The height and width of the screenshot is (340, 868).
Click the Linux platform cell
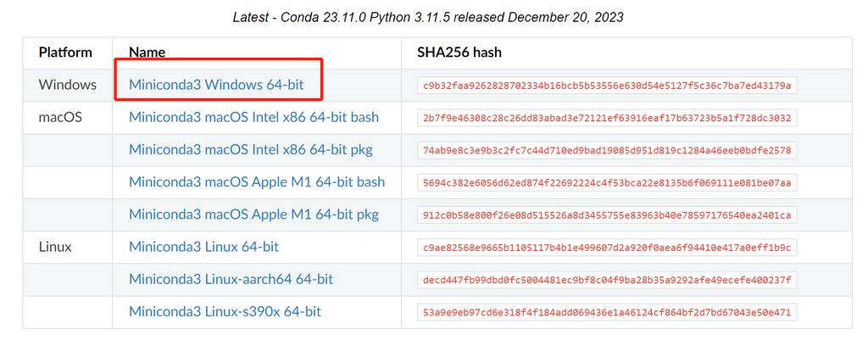click(x=56, y=247)
